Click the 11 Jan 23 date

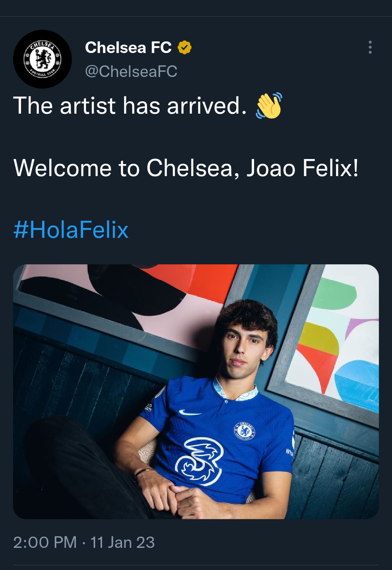[122, 542]
